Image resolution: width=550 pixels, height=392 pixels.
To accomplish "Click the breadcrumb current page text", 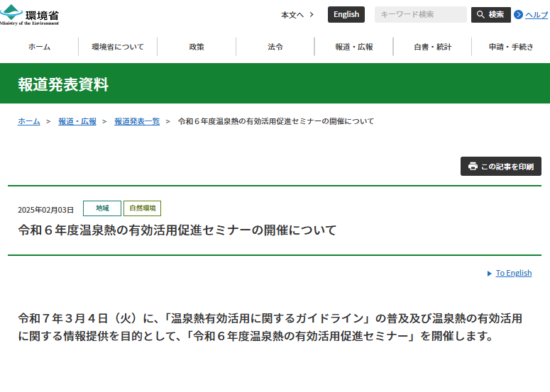I will point(275,121).
